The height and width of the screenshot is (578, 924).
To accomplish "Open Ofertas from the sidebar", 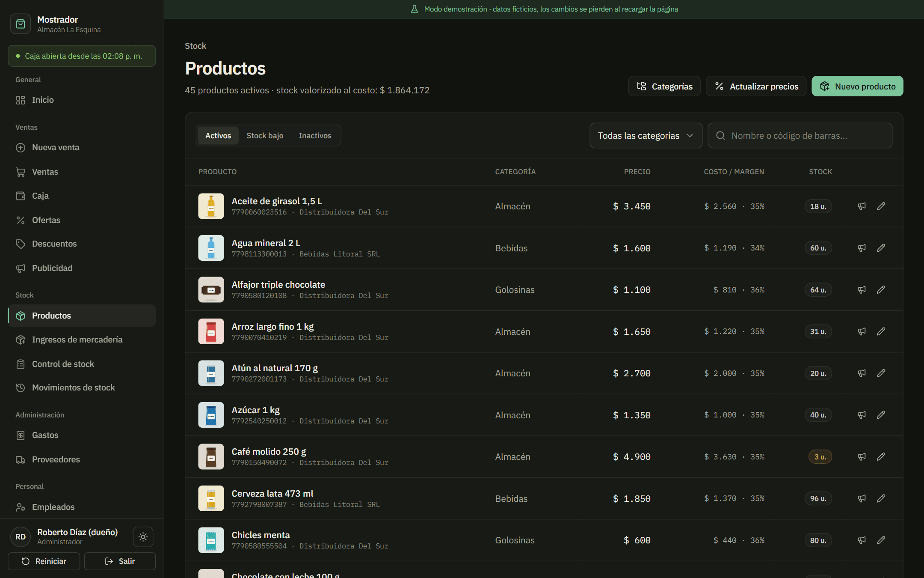I will click(82, 220).
